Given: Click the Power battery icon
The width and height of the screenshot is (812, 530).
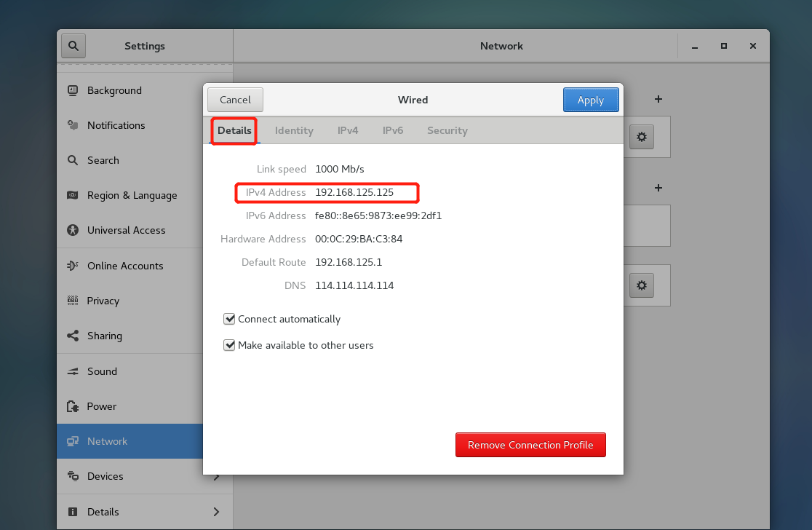Looking at the screenshot, I should pyautogui.click(x=73, y=406).
